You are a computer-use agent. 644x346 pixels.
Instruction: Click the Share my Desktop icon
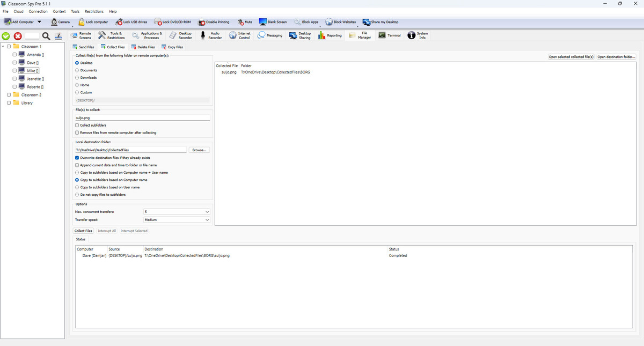click(367, 22)
